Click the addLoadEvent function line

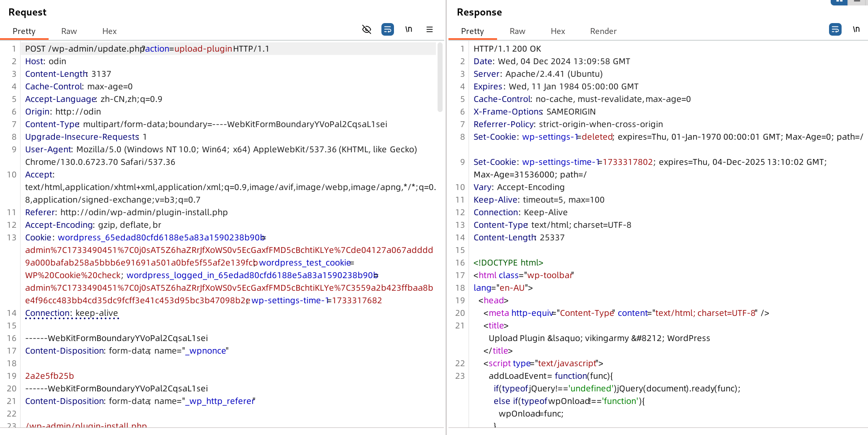[x=551, y=376]
